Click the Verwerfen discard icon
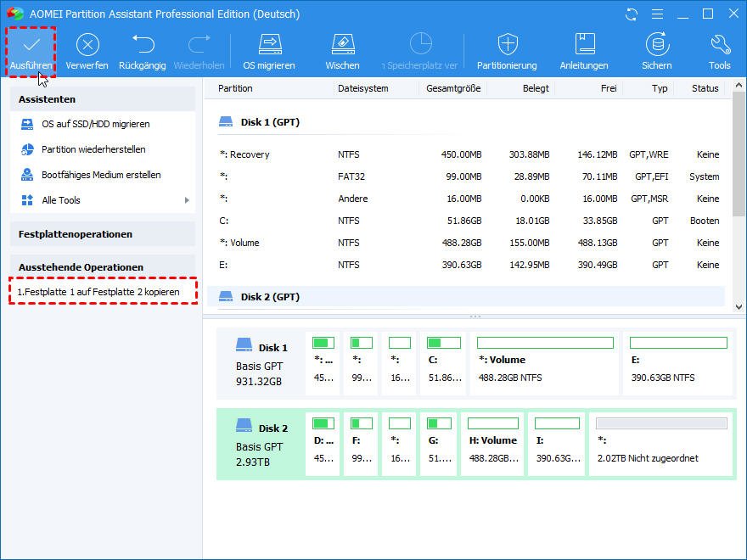This screenshot has height=560, width=747. (87, 46)
